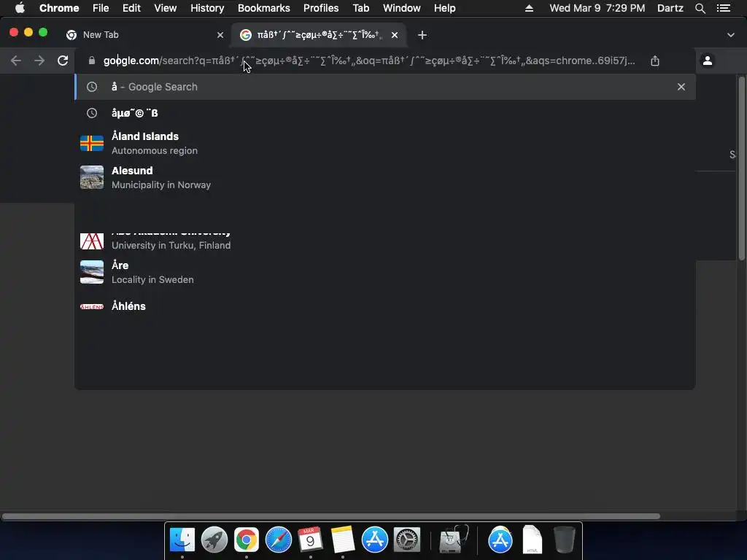This screenshot has height=560, width=747.
Task: Go forward with the forward arrow
Action: click(39, 61)
